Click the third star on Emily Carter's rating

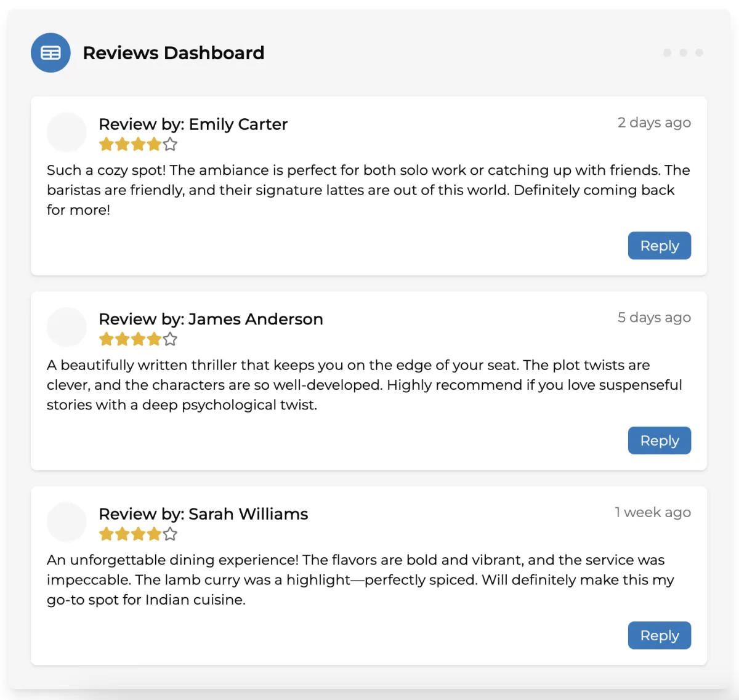tap(139, 145)
